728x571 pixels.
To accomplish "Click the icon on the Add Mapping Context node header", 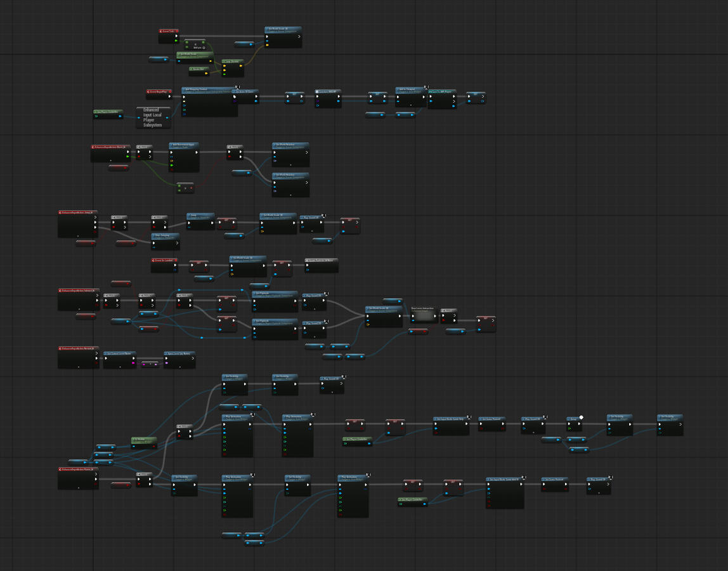I will (184, 89).
